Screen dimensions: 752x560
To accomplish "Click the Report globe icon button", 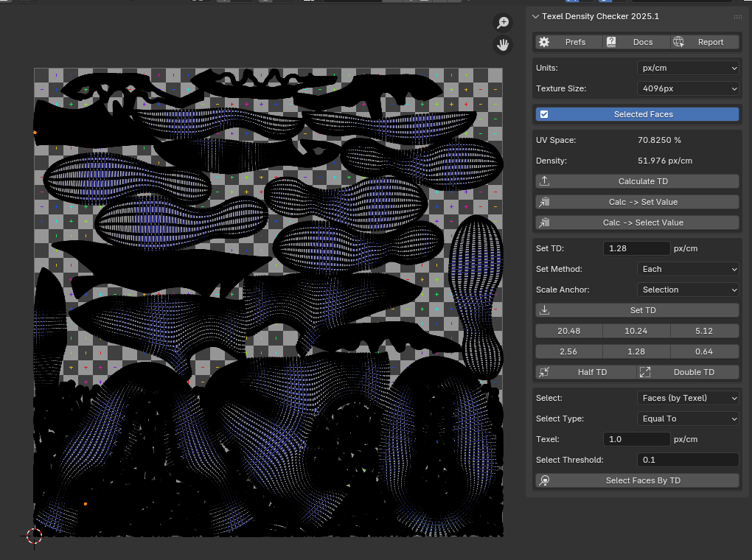I will pyautogui.click(x=678, y=42).
